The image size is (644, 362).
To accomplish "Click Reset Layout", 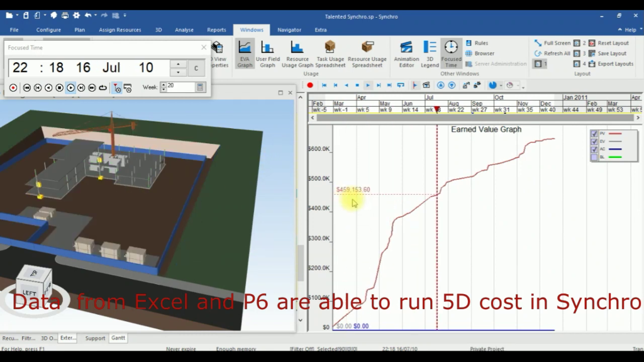I will (609, 43).
